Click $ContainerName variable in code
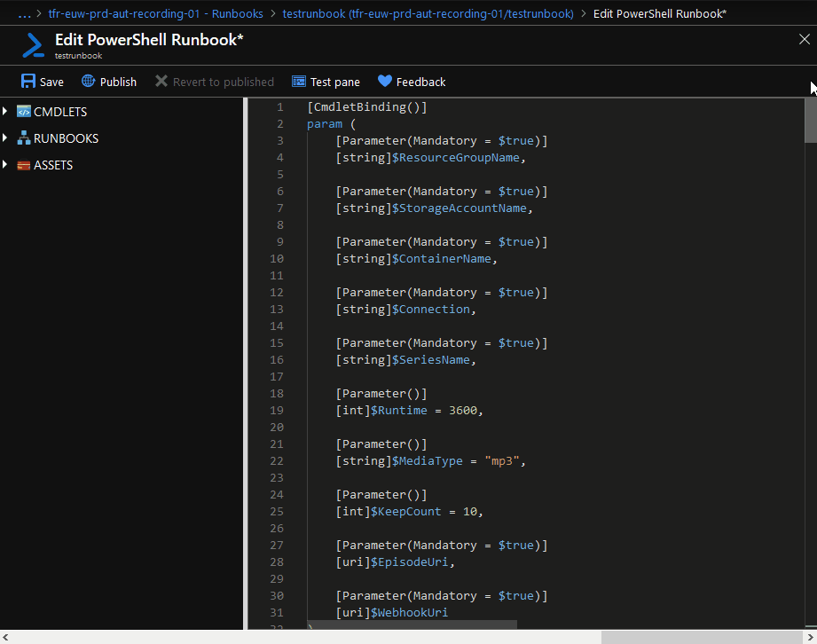 click(442, 259)
